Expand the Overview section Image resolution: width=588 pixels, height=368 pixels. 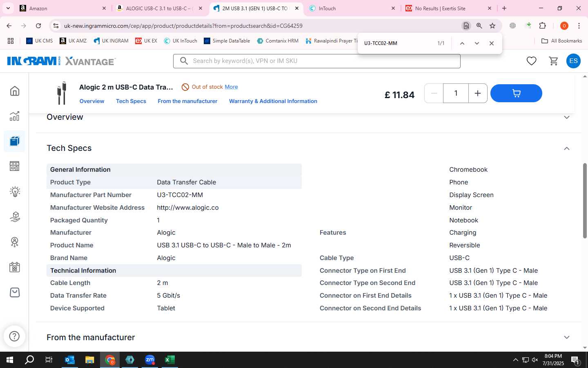tap(566, 117)
